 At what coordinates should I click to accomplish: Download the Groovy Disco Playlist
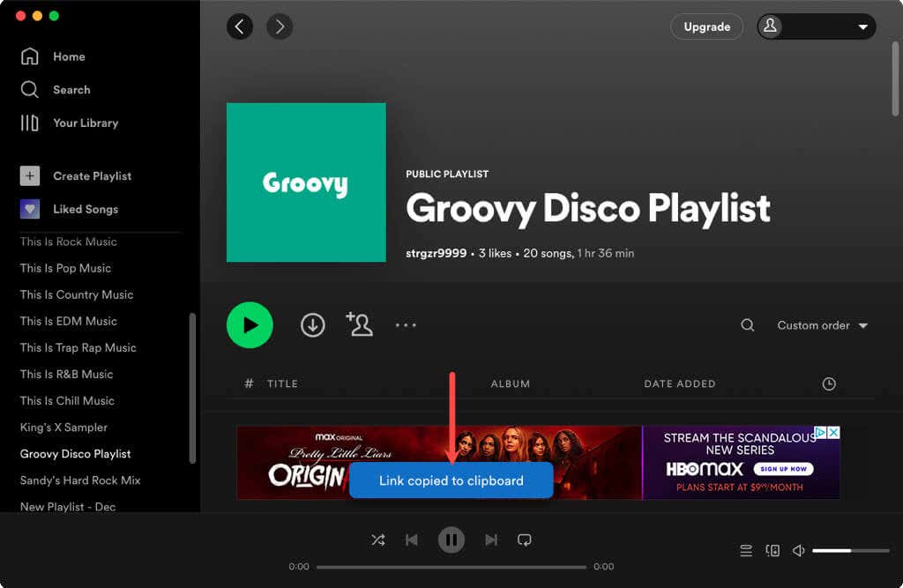[x=312, y=325]
